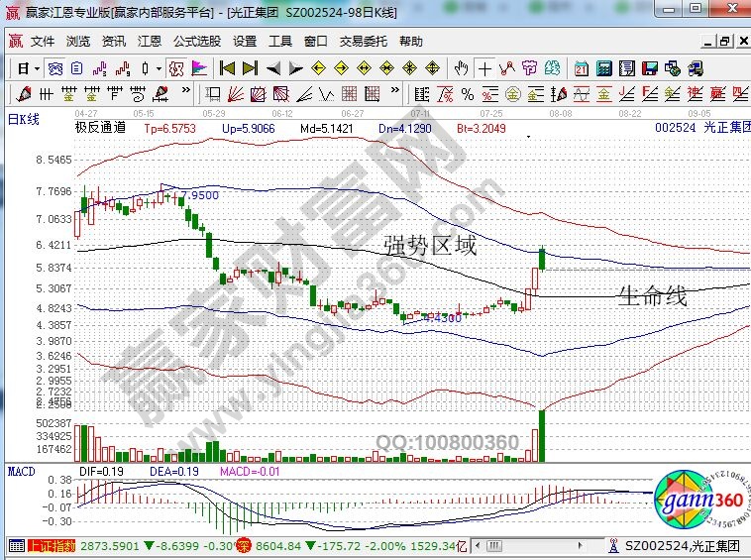Select the crosshair cursor tool
The height and width of the screenshot is (560, 751).
tap(484, 69)
